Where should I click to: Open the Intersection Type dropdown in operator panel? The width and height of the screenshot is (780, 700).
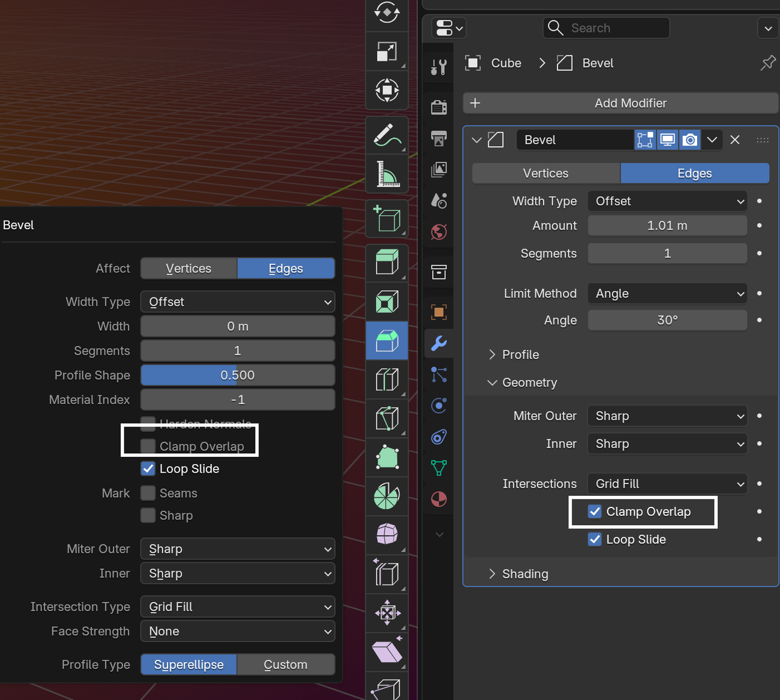click(x=238, y=607)
